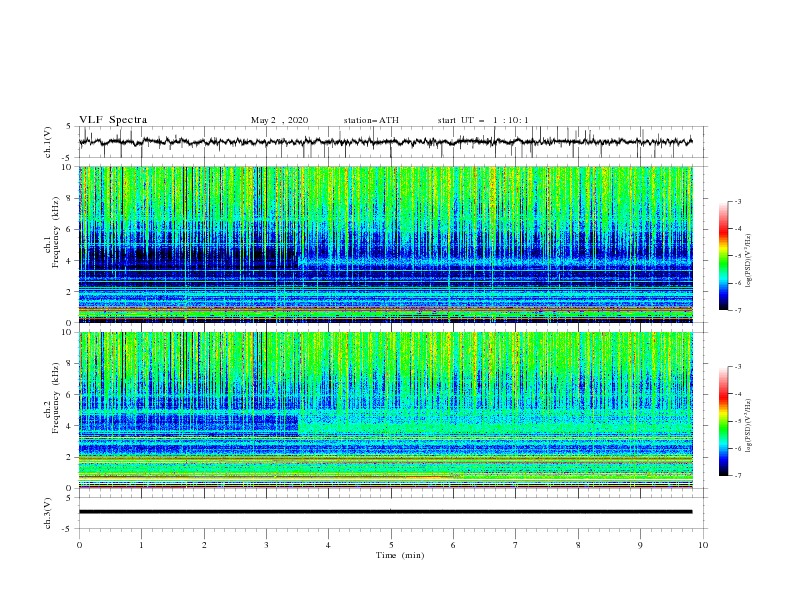Viewport: 792px width, 612px height.
Task: Click the 'VLF Spectra' title text
Action: 113,120
